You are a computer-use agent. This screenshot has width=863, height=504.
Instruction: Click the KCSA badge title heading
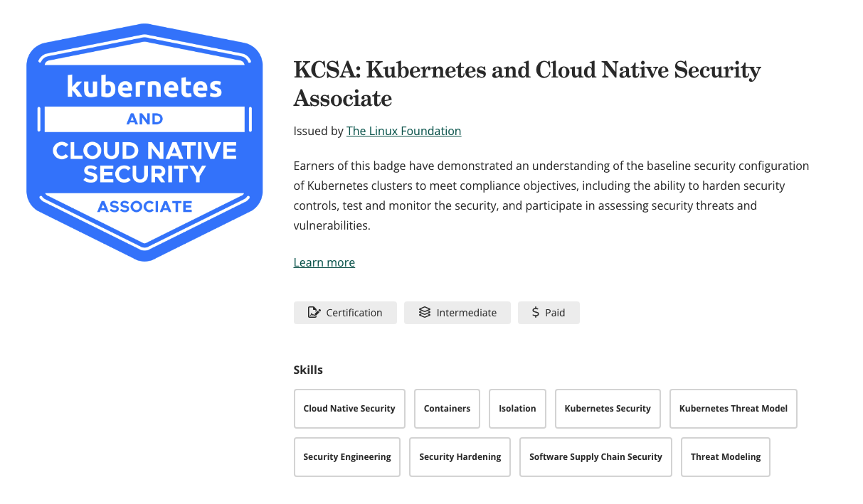(527, 84)
